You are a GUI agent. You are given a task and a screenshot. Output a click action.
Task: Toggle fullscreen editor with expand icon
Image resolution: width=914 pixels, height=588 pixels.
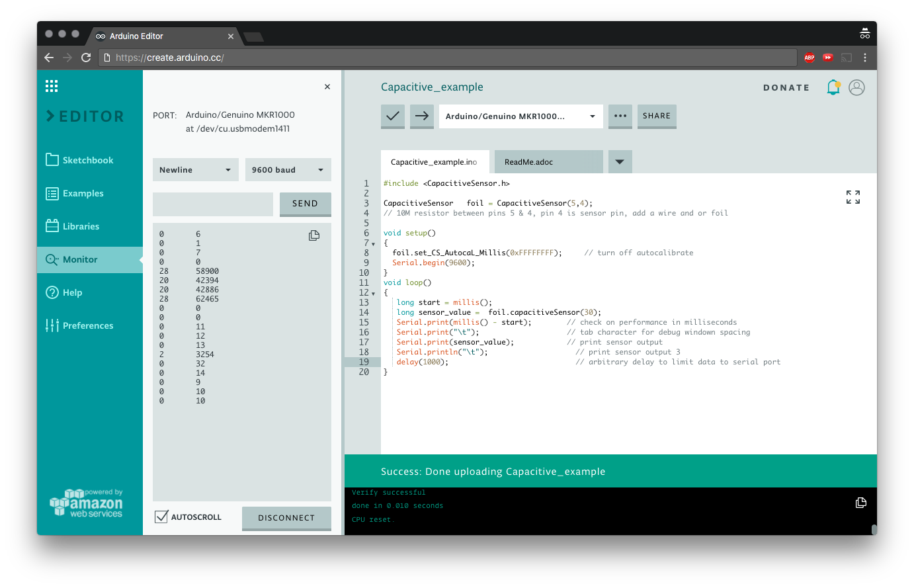pyautogui.click(x=853, y=197)
